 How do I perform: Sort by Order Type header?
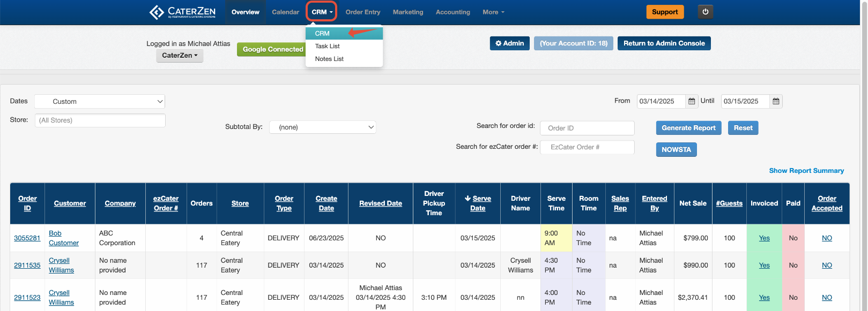pyautogui.click(x=284, y=203)
